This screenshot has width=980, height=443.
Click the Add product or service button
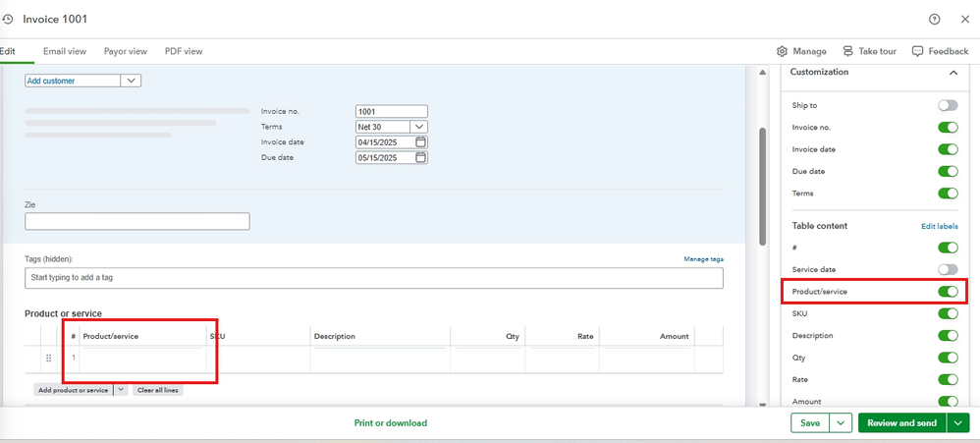tap(73, 390)
